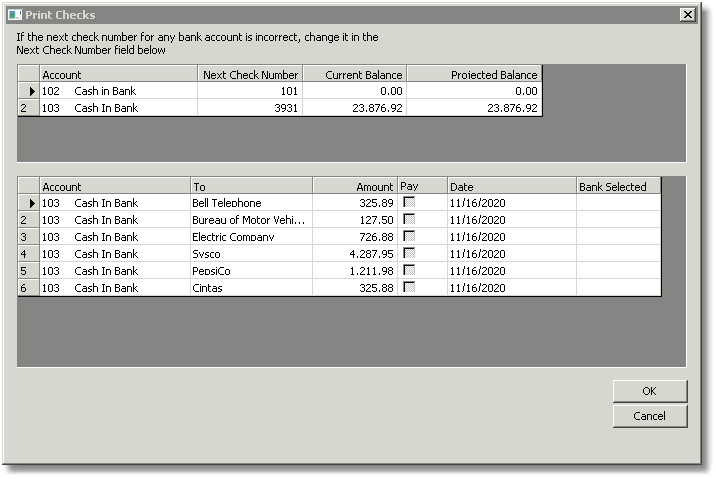Select row 4 header for Sysco
This screenshot has height=479, width=716.
tap(28, 254)
